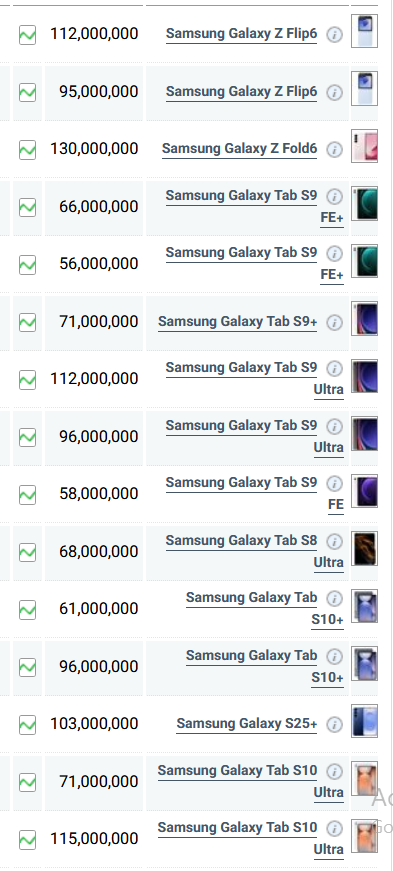Follow the Samsung Galaxy Tab S9+ link

[237, 322]
